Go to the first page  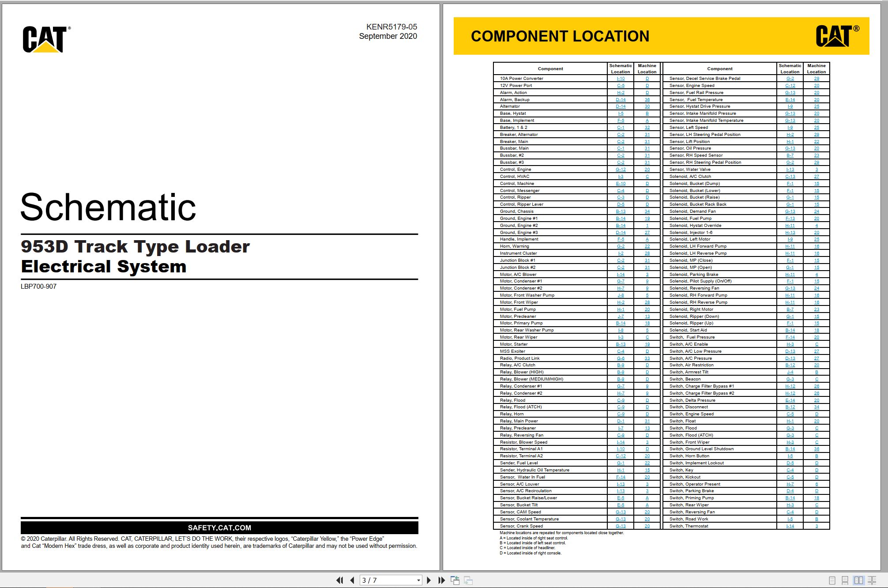tap(339, 580)
